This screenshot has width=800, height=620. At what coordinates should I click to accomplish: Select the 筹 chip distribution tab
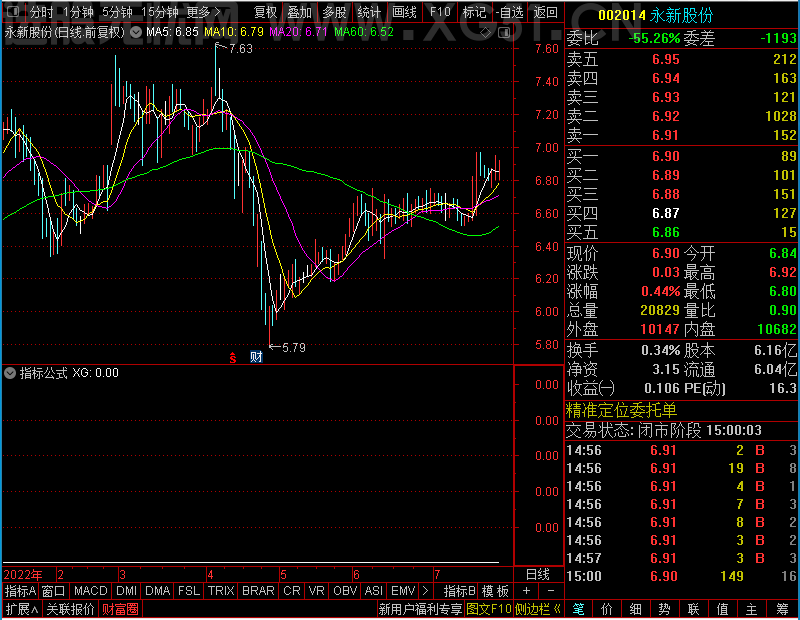pyautogui.click(x=783, y=609)
